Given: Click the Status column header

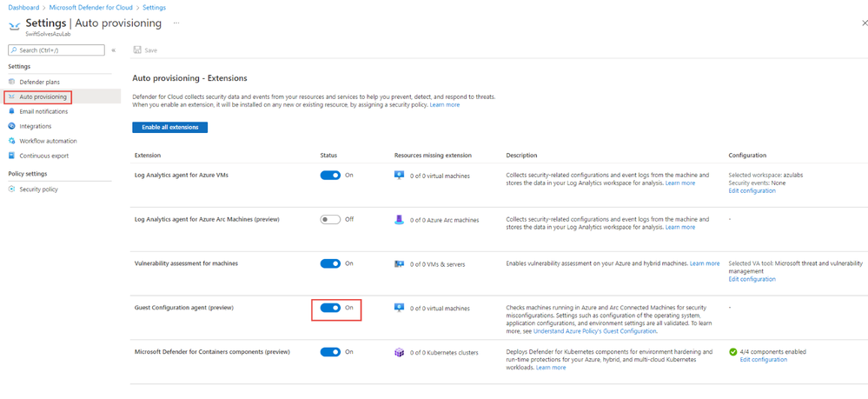Looking at the screenshot, I should tap(328, 155).
